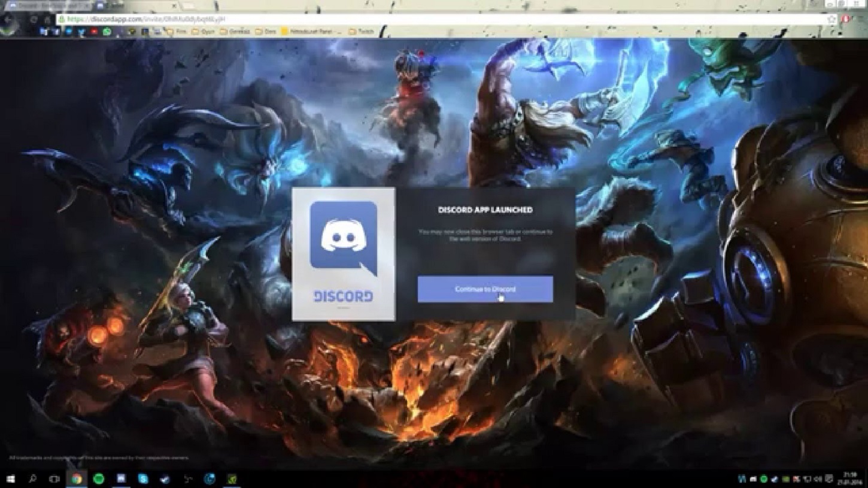Image resolution: width=868 pixels, height=488 pixels.
Task: Open Task View on the taskbar
Action: point(54,479)
